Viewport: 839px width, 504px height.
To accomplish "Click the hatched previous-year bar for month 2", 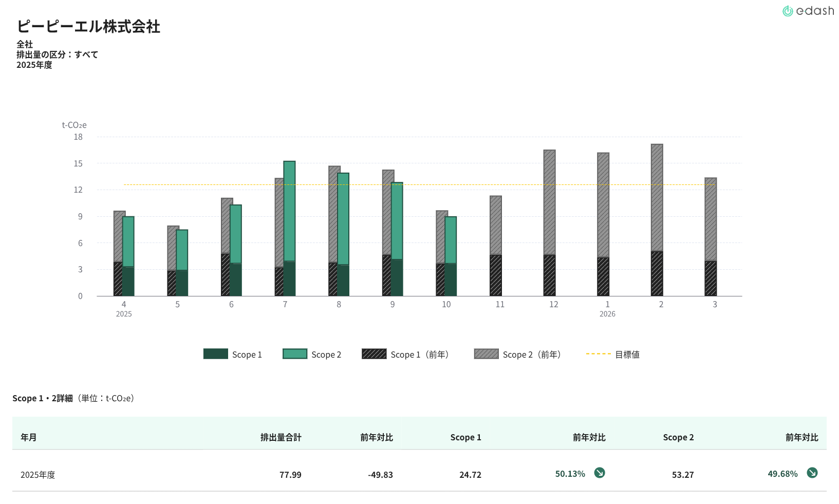I will (657, 273).
